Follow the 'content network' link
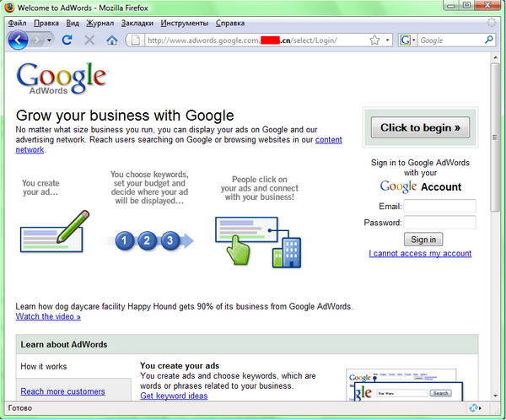The height and width of the screenshot is (420, 506). (x=329, y=140)
